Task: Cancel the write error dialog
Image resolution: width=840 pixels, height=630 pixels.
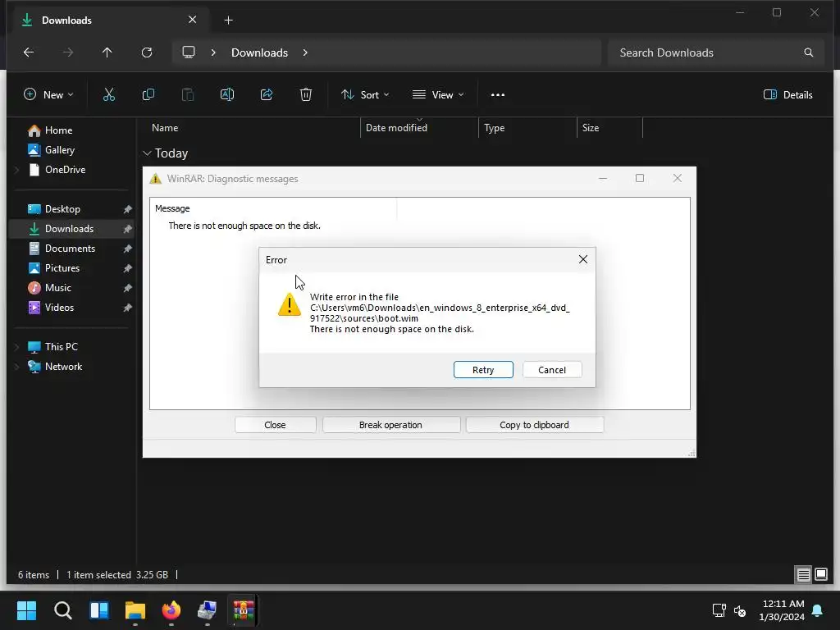Action: (552, 370)
